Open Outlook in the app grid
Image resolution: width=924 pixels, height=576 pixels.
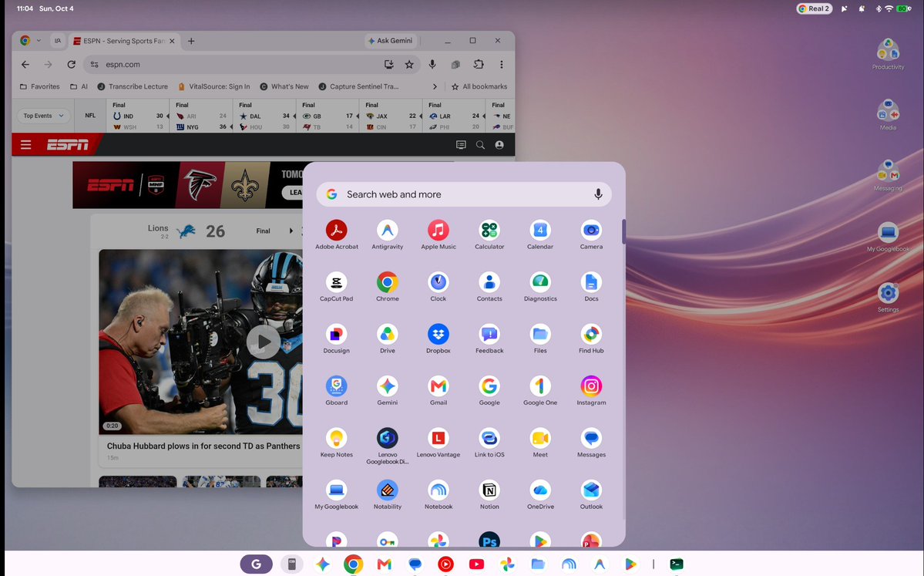[591, 494]
